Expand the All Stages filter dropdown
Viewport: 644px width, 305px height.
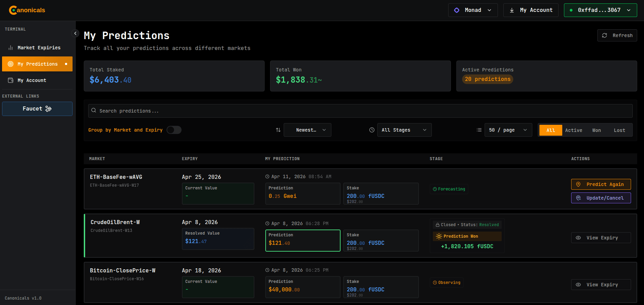[x=404, y=130]
